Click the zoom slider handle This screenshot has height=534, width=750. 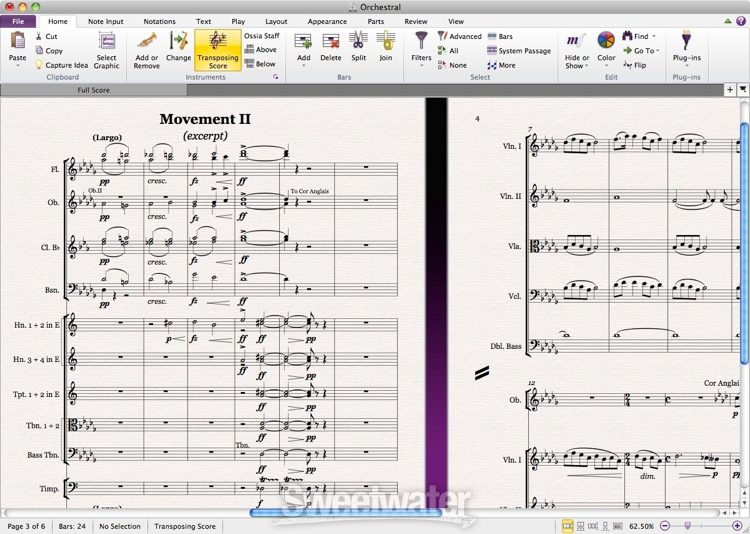coord(688,526)
